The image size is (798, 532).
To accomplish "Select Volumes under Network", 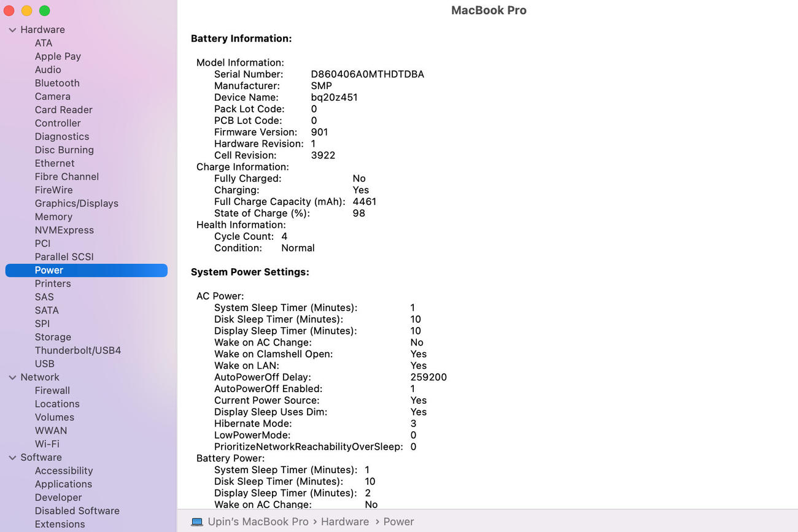I will coord(54,417).
